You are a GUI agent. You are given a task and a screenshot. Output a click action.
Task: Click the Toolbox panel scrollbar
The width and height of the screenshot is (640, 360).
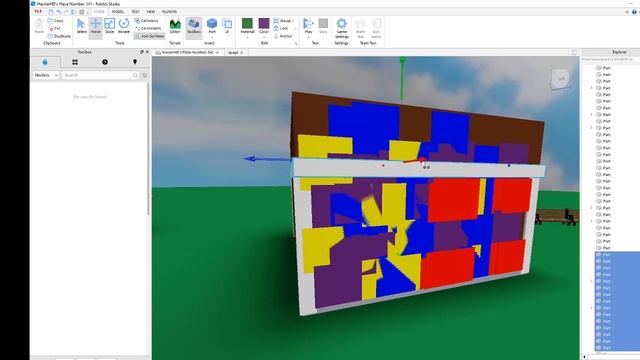click(149, 149)
